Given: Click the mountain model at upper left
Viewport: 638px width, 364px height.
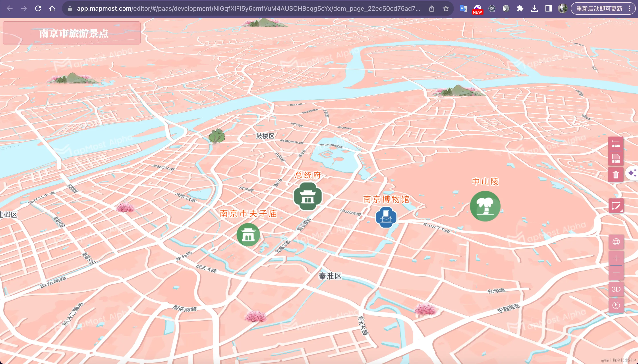Looking at the screenshot, I should coord(73,78).
